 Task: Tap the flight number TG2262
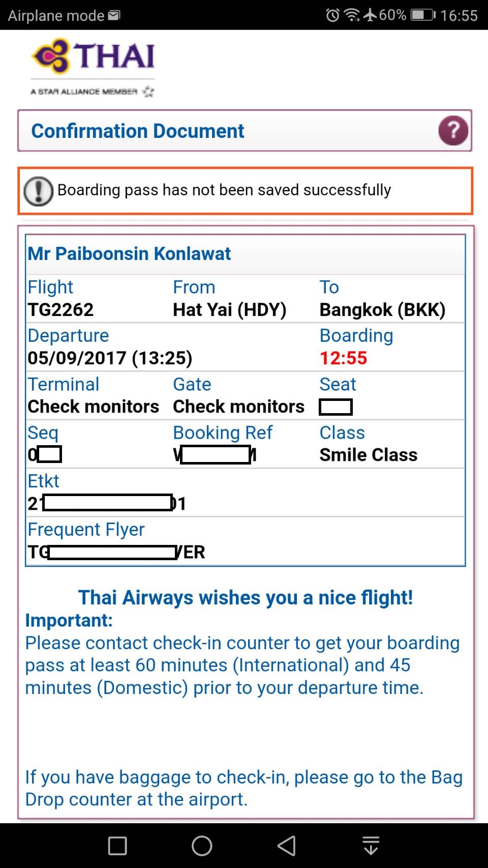[60, 309]
